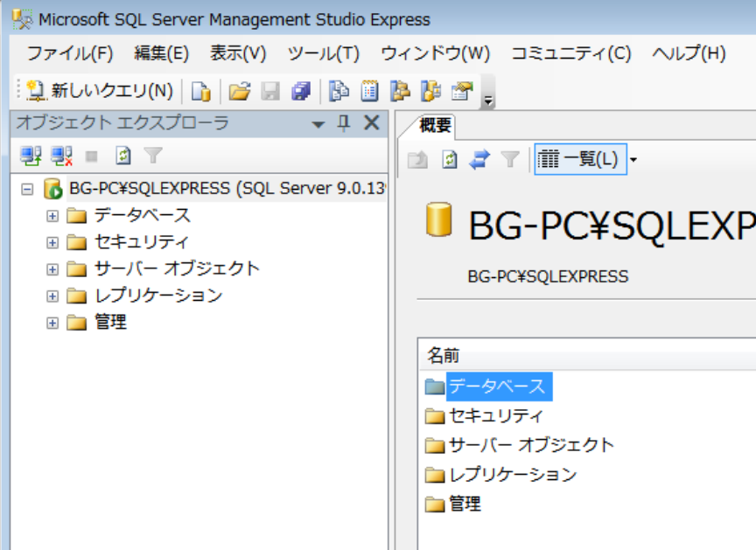Image resolution: width=756 pixels, height=550 pixels.
Task: Switch to the 概要 tab
Action: pos(434,126)
